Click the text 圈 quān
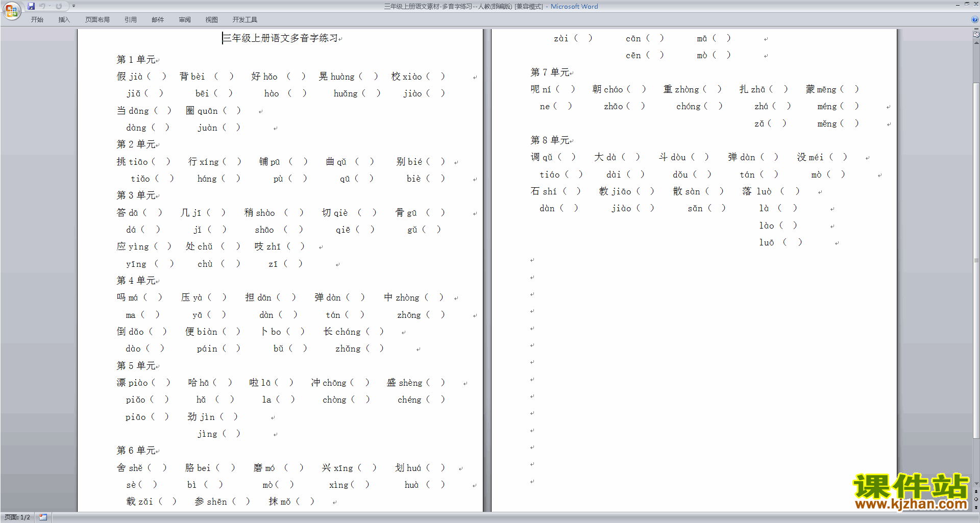 coord(202,111)
